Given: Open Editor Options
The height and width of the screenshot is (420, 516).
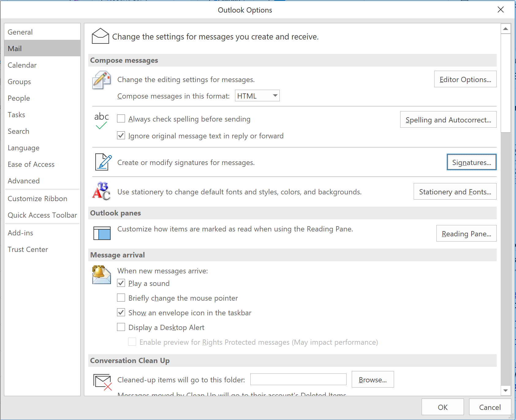Looking at the screenshot, I should tap(465, 79).
